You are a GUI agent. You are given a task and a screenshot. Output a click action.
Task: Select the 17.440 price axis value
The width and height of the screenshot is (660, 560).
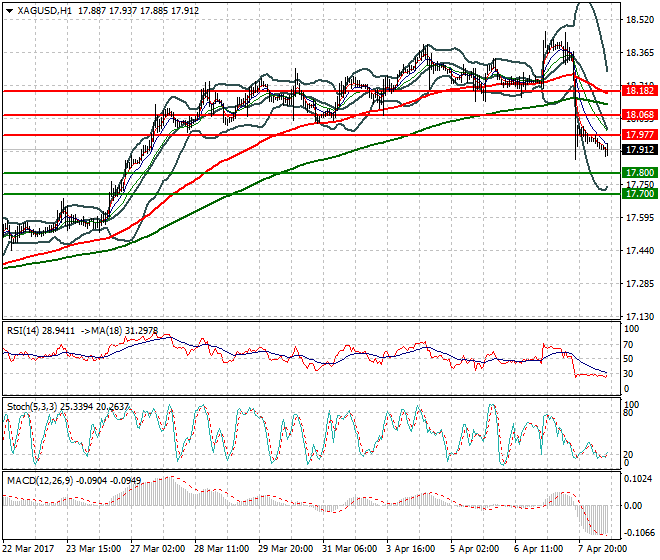[640, 251]
